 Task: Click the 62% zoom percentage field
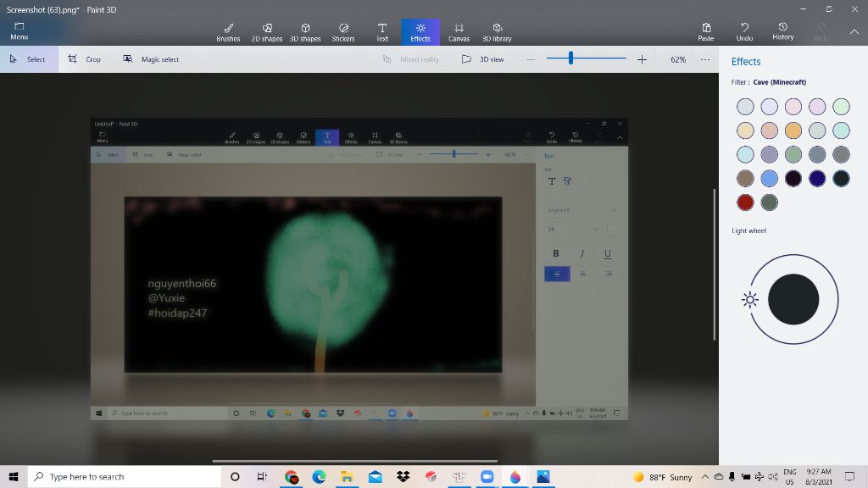pyautogui.click(x=678, y=59)
